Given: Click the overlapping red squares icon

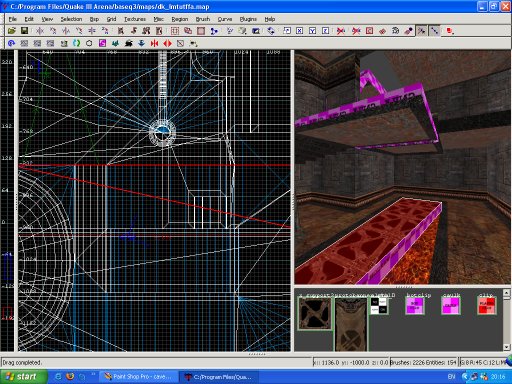Looking at the screenshot, I should 188,31.
